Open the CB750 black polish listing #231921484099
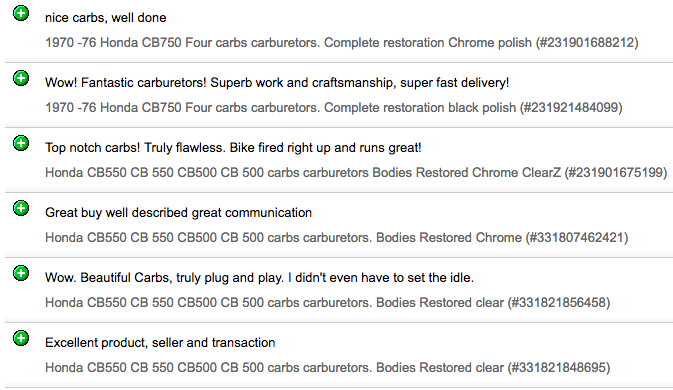This screenshot has width=673, height=390. [x=333, y=107]
